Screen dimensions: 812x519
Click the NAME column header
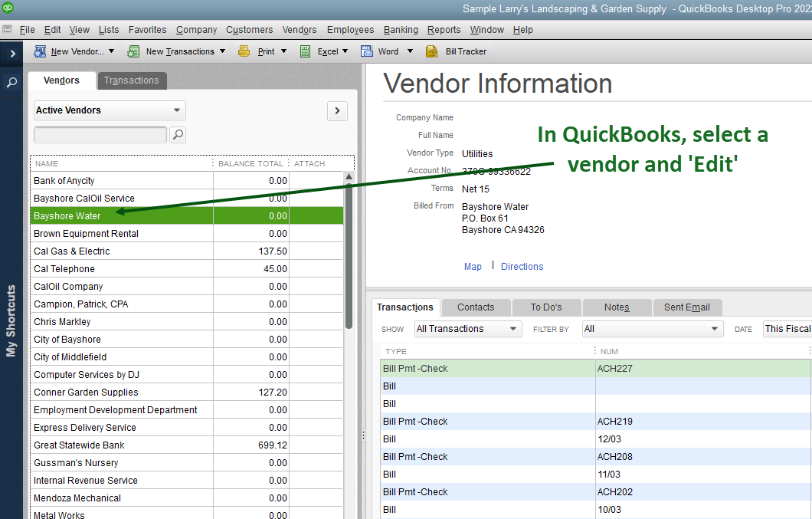click(121, 163)
